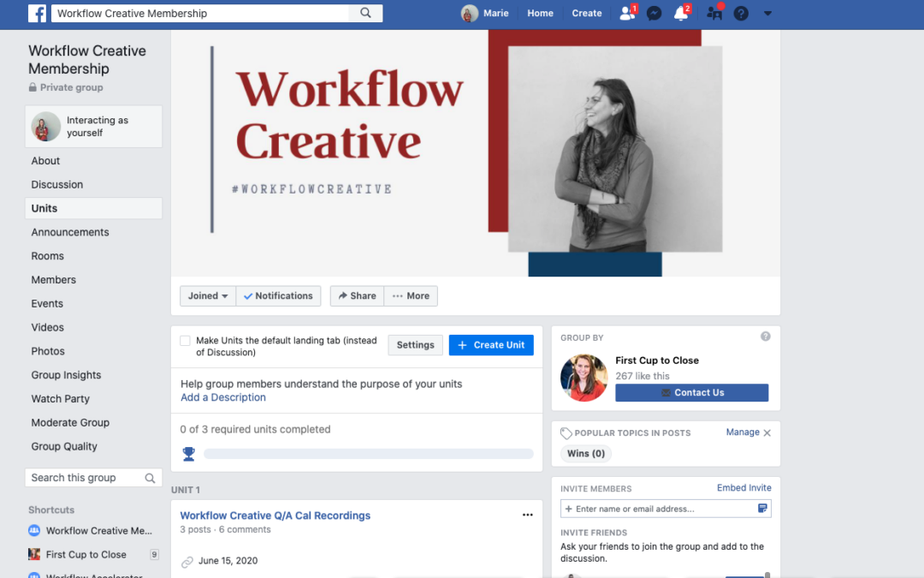This screenshot has width=924, height=578.
Task: Click the Share button
Action: point(357,296)
